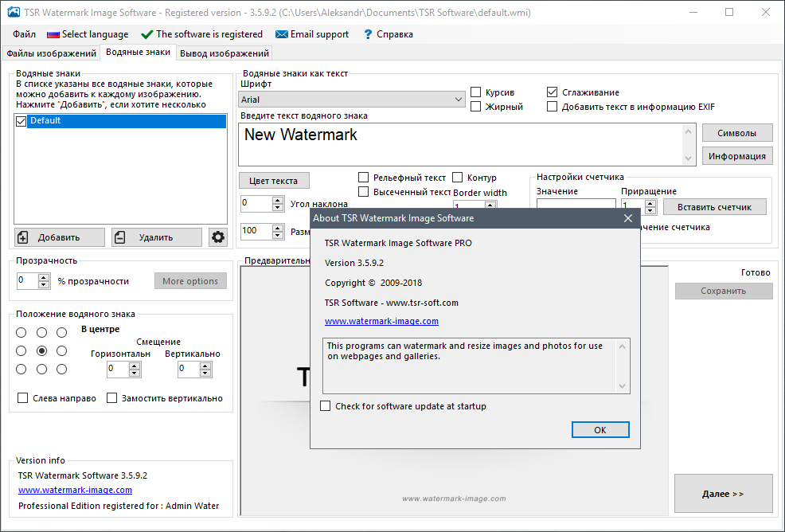Disable the Сглаживание checkbox
Image resolution: width=785 pixels, height=532 pixels.
[553, 92]
